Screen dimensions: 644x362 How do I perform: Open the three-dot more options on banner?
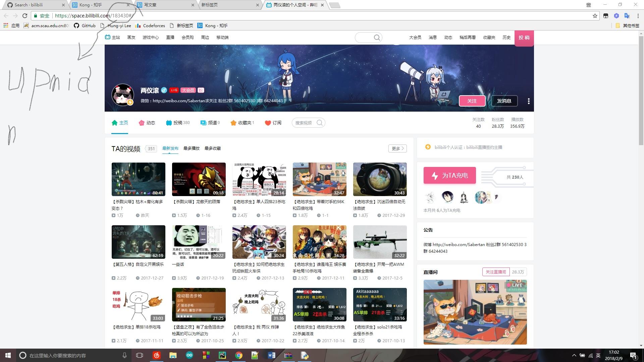(x=529, y=101)
